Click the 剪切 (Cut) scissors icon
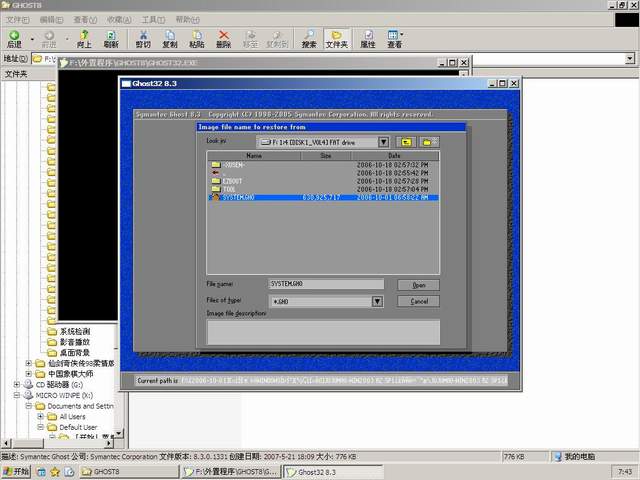Viewport: 640px width, 480px height. tap(143, 39)
